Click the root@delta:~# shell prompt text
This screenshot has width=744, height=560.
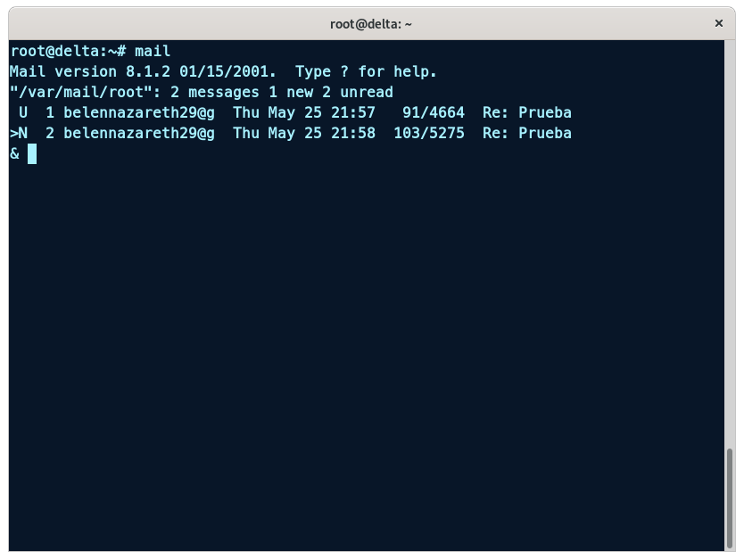coord(68,51)
